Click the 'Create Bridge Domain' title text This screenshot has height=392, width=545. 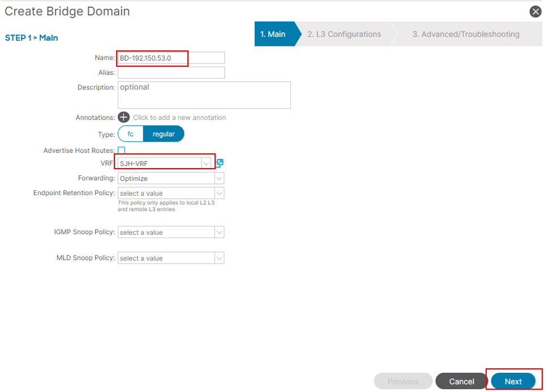(x=67, y=11)
